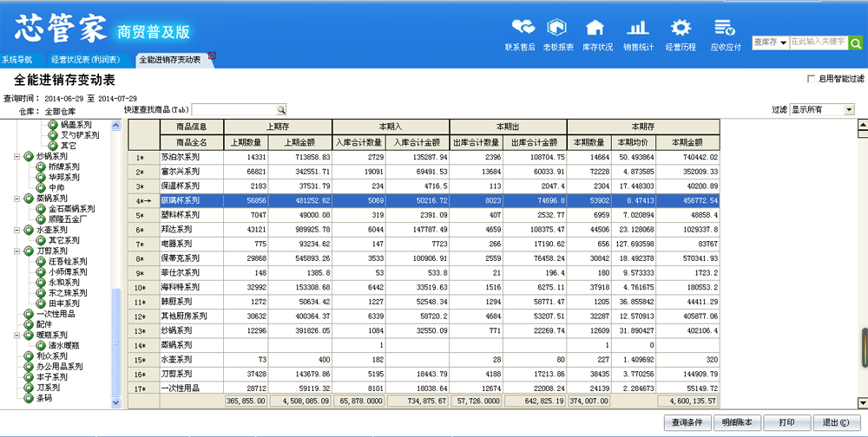Click the green icon of 顺隆五金厂 node
The width and height of the screenshot is (868, 437).
point(41,219)
